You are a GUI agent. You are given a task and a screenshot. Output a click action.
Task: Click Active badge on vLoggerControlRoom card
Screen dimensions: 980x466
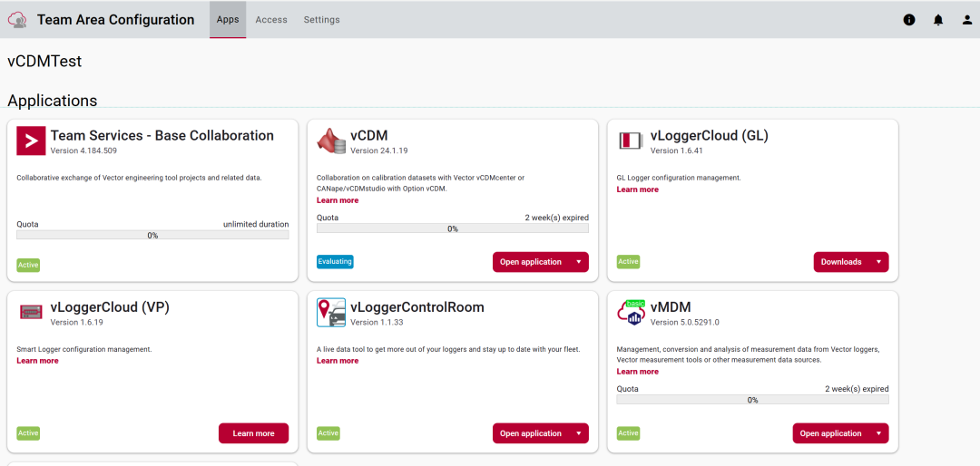328,432
